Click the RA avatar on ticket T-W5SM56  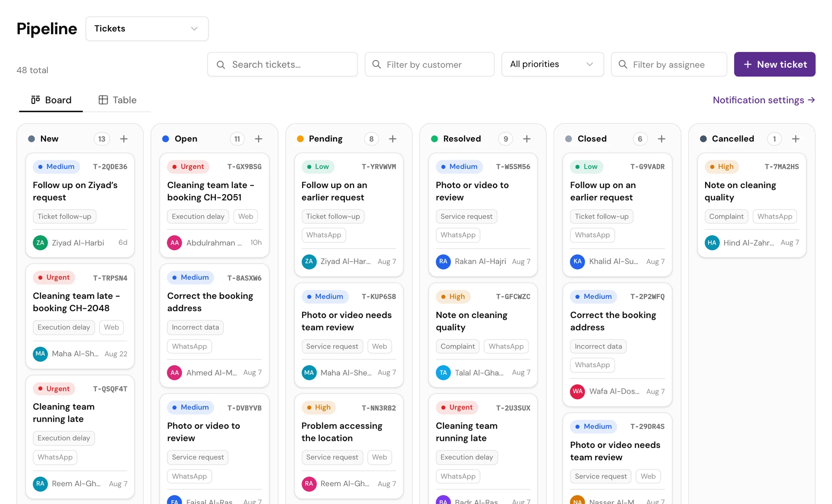pyautogui.click(x=443, y=262)
